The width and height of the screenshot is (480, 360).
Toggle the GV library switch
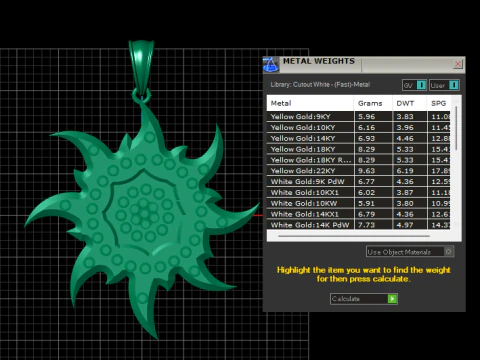pyautogui.click(x=414, y=85)
